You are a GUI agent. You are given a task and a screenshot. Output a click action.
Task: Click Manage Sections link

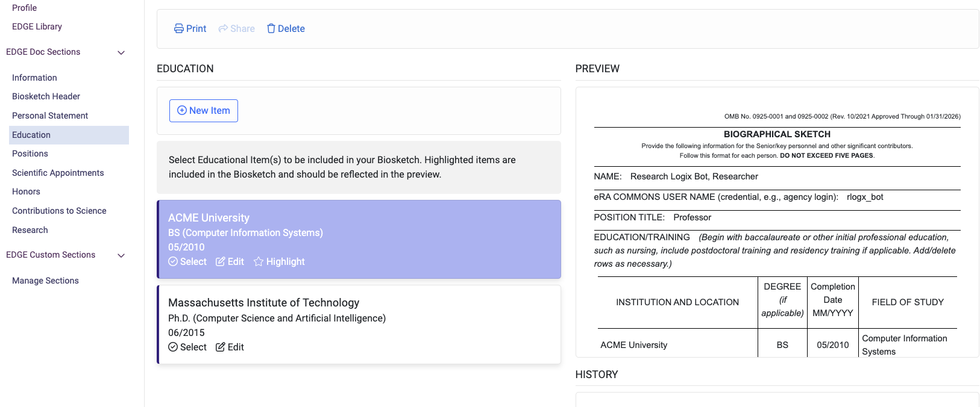point(45,281)
